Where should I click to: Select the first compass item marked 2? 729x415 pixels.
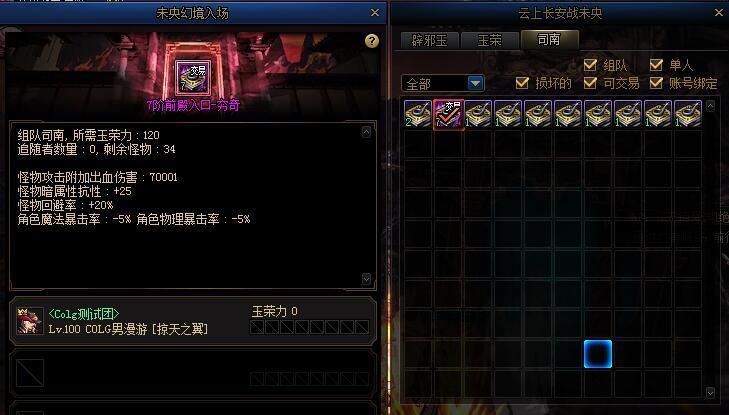click(418, 114)
